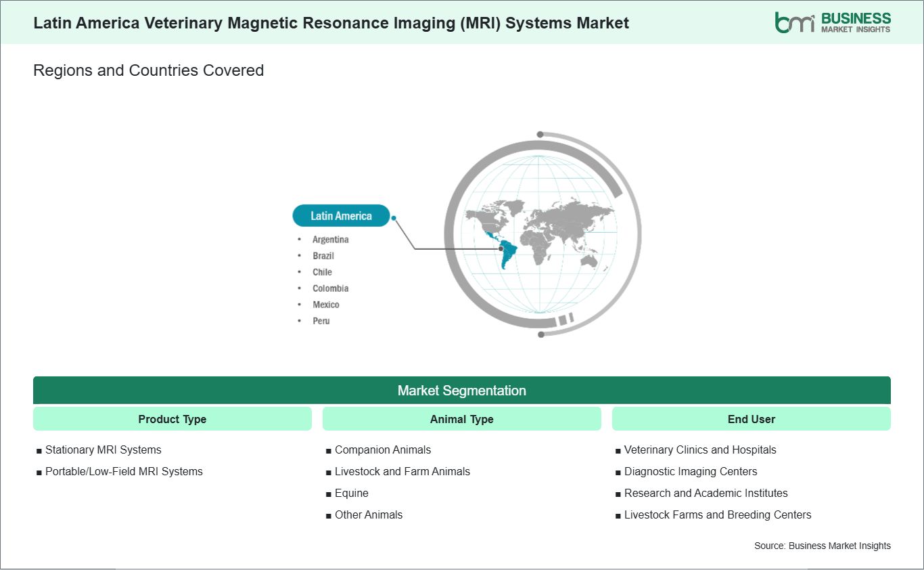Select the Latin America region label
This screenshot has height=570, width=924.
tap(341, 216)
